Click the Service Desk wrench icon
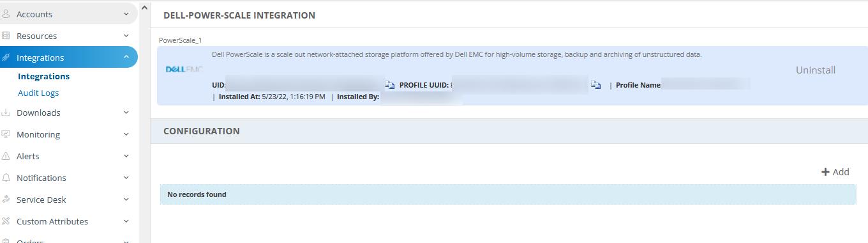This screenshot has width=868, height=243. pyautogui.click(x=6, y=200)
